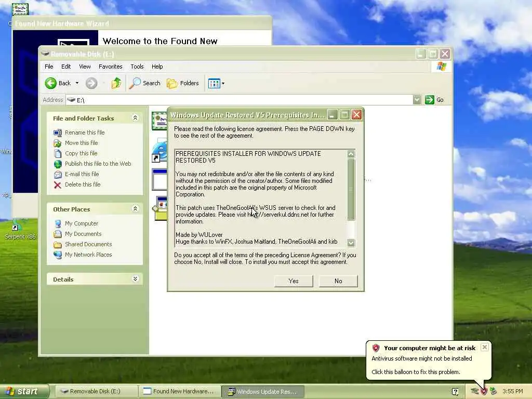532x399 pixels.
Task: Open the Favorites menu
Action: [x=111, y=66]
